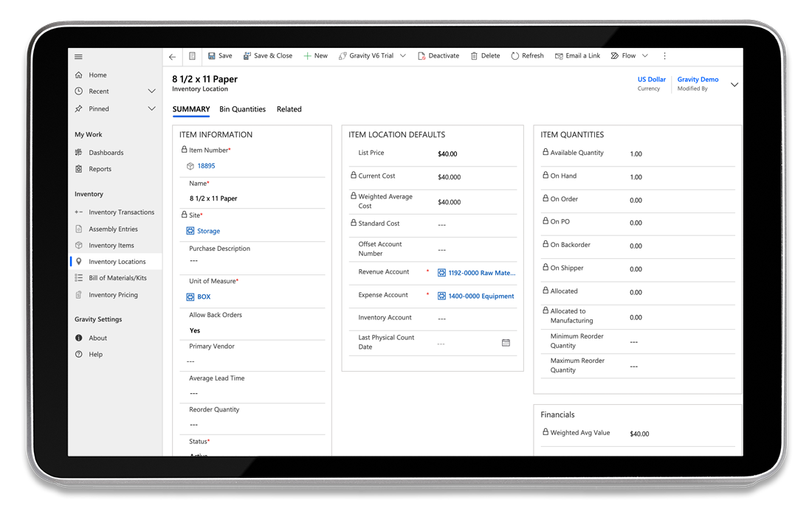This screenshot has width=812, height=531.
Task: Open the Storage site link
Action: point(208,232)
